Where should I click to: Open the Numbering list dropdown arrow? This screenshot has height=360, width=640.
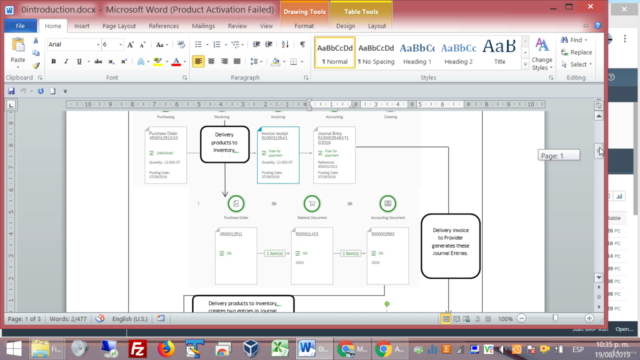226,44
